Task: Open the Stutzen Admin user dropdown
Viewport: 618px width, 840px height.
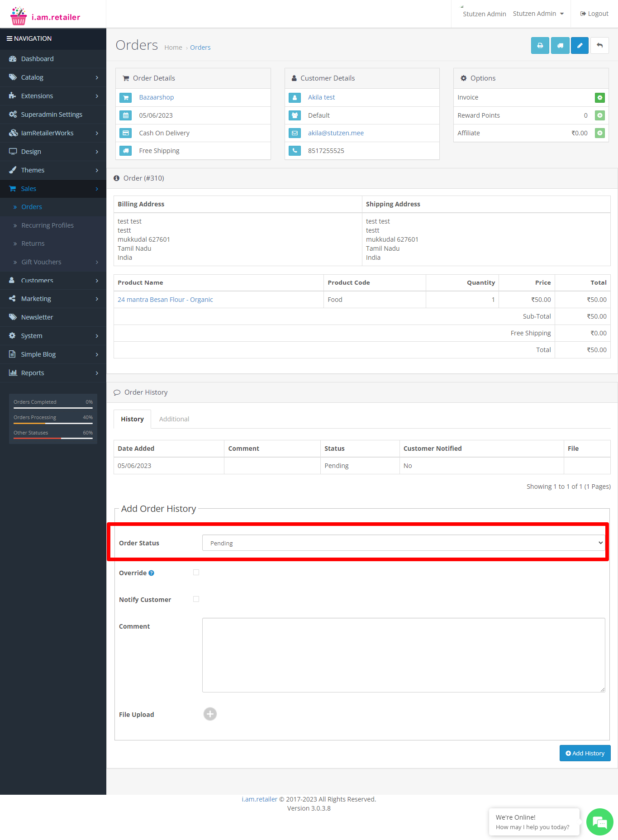Action: (538, 14)
